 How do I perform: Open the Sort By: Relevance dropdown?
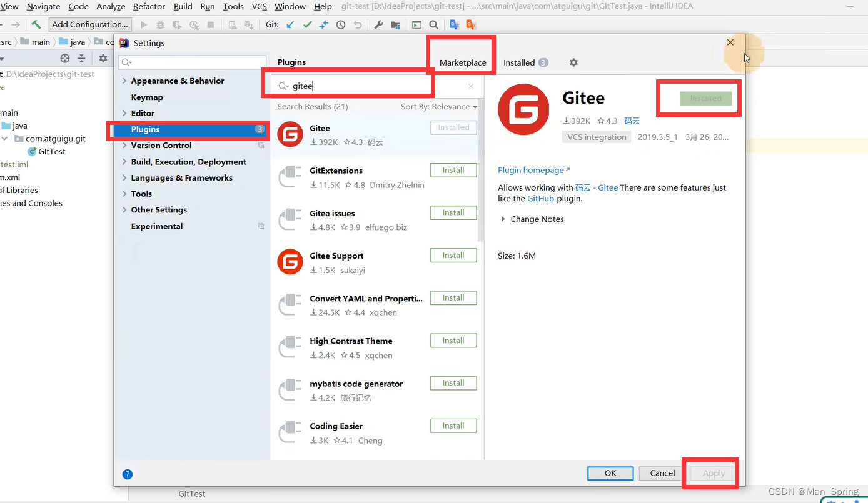[x=439, y=107]
